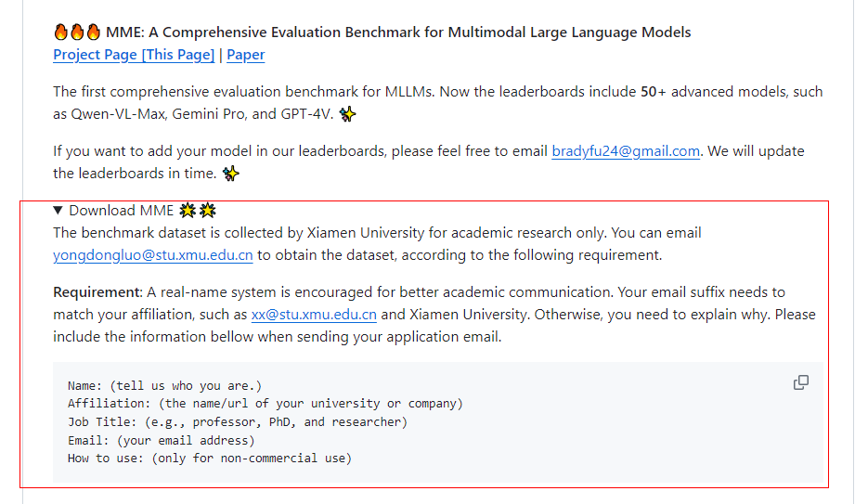855x504 pixels.
Task: Collapse the Download MME disclosure triangle
Action: click(58, 211)
